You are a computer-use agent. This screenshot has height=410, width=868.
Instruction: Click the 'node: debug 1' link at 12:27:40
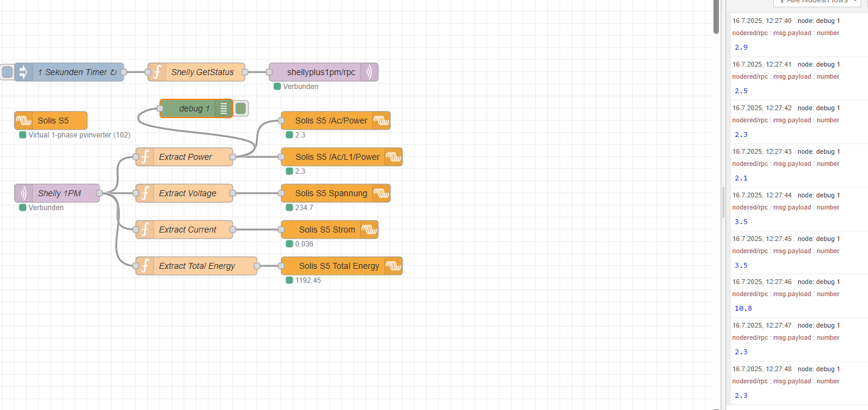click(819, 21)
